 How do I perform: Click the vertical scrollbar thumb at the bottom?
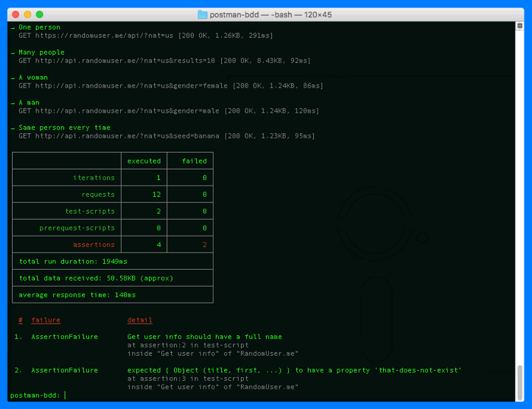tap(519, 382)
